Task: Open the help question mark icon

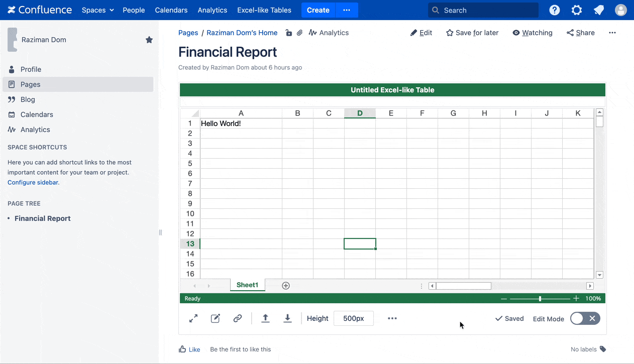Action: click(x=555, y=10)
